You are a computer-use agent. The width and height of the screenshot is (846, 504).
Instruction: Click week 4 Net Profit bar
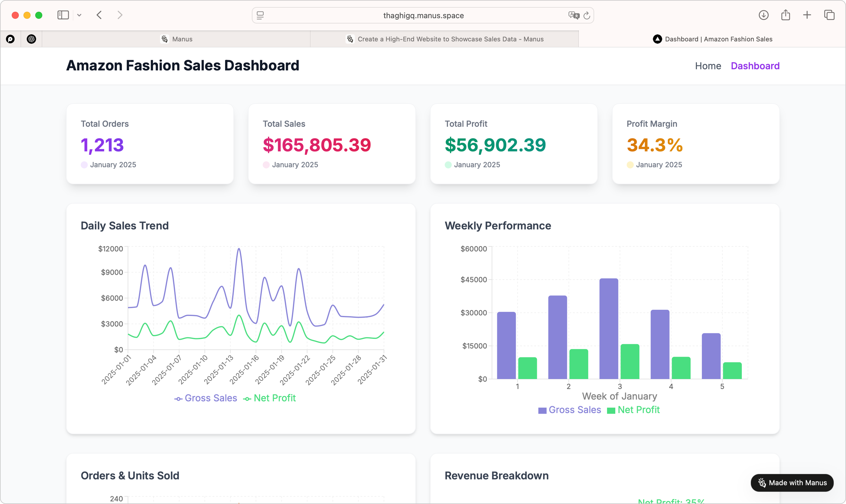click(x=681, y=368)
